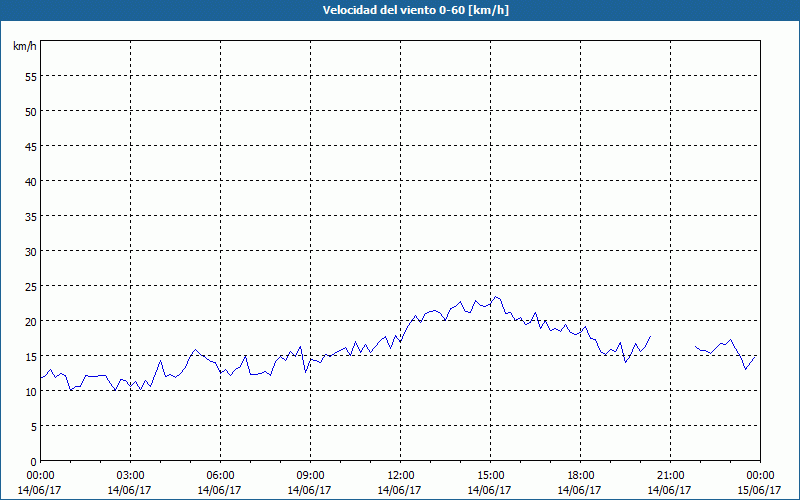This screenshot has height=500, width=800.
Task: Click the y-axis value 55
Action: tap(31, 79)
